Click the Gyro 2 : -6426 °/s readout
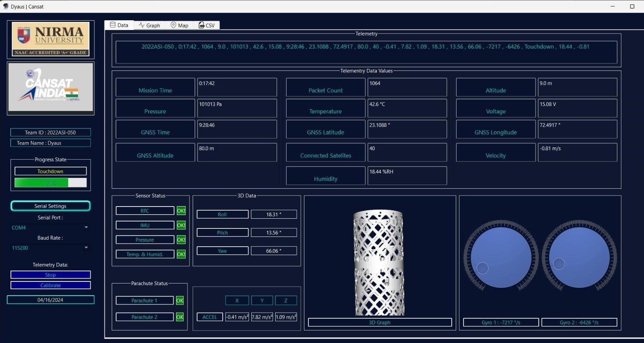 click(x=579, y=322)
